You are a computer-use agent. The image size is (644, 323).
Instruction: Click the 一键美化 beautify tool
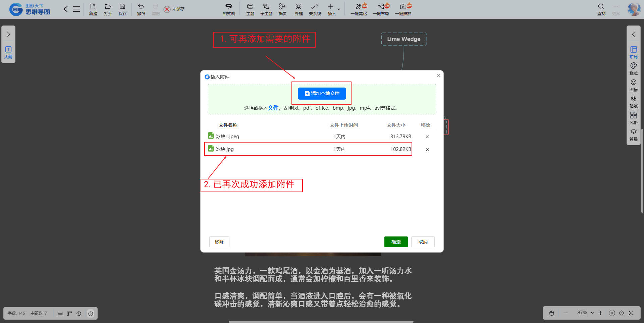point(359,9)
